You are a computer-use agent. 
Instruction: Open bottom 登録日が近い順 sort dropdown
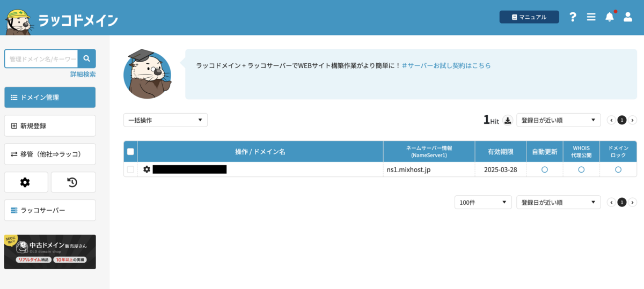tap(559, 202)
